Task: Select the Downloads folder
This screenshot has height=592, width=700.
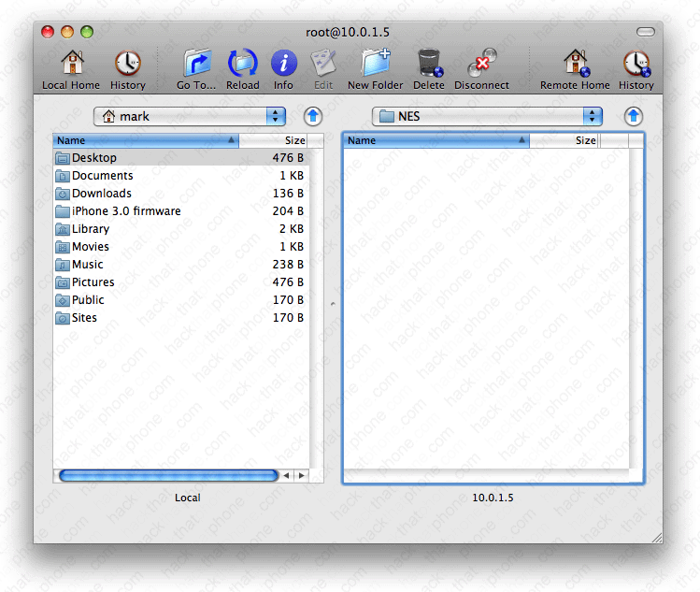Action: (x=102, y=194)
